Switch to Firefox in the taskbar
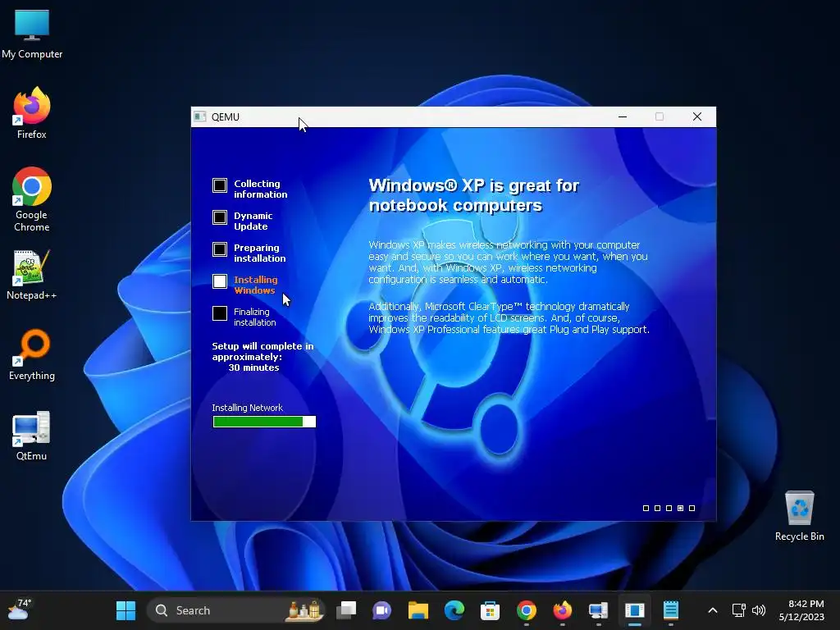 point(562,610)
